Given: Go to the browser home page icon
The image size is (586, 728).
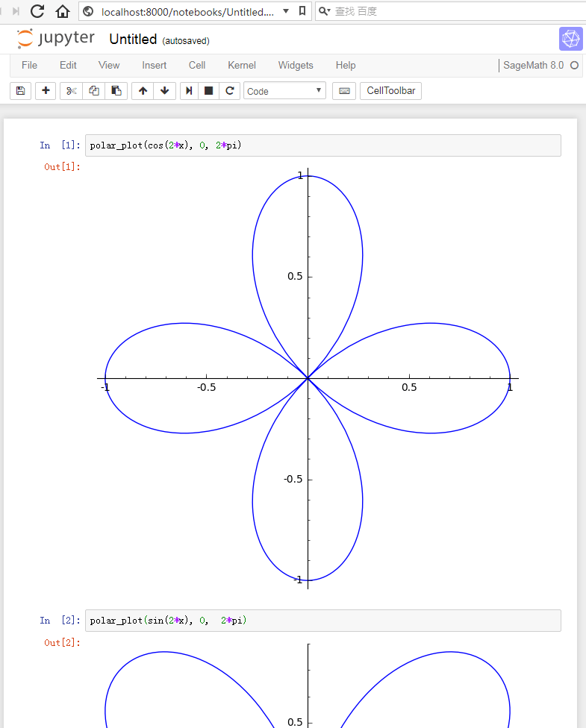Looking at the screenshot, I should tap(62, 11).
